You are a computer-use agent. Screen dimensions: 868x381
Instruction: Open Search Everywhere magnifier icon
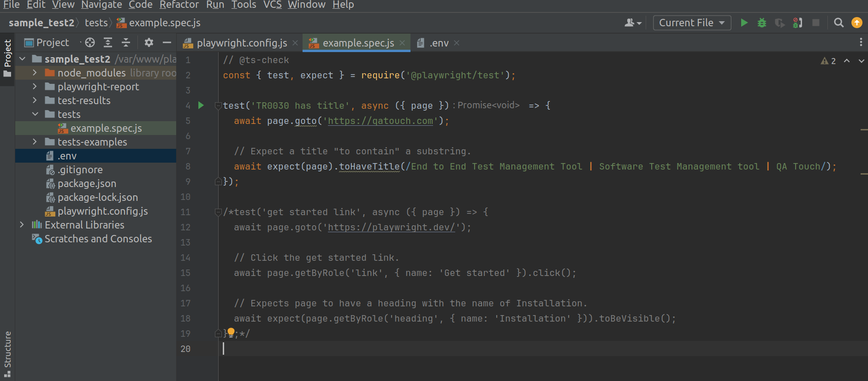point(839,23)
